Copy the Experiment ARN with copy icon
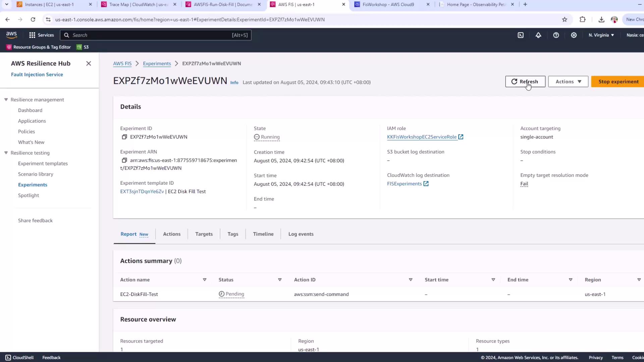The height and width of the screenshot is (362, 644). click(124, 161)
